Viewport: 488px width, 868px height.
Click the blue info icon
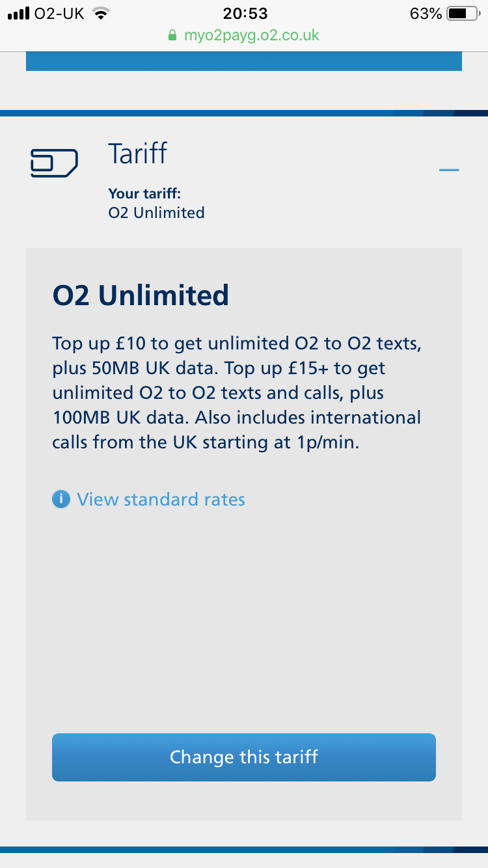(x=61, y=500)
